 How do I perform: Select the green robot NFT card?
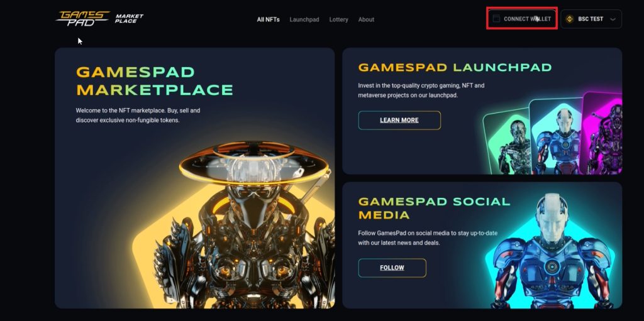click(507, 141)
